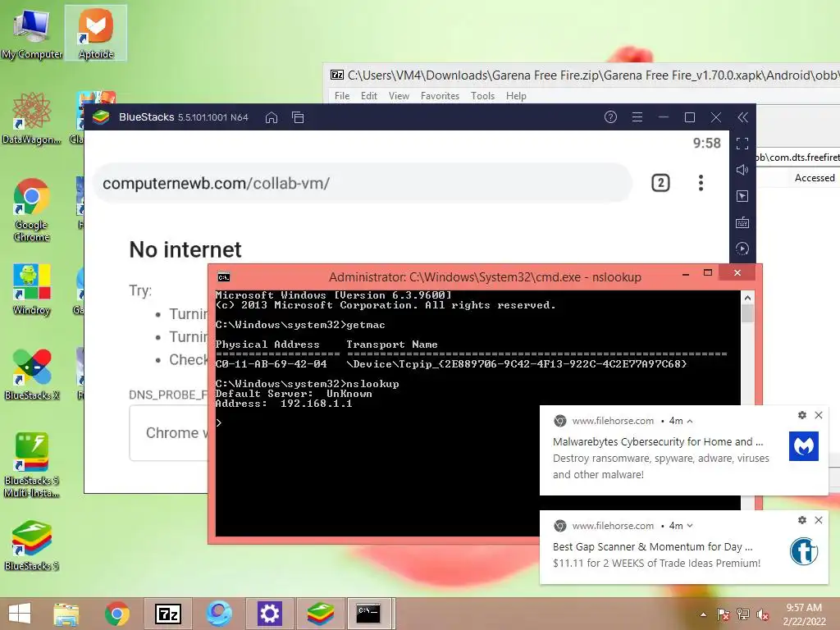Click the cmd window system menu icon
The height and width of the screenshot is (630, 840).
click(223, 277)
